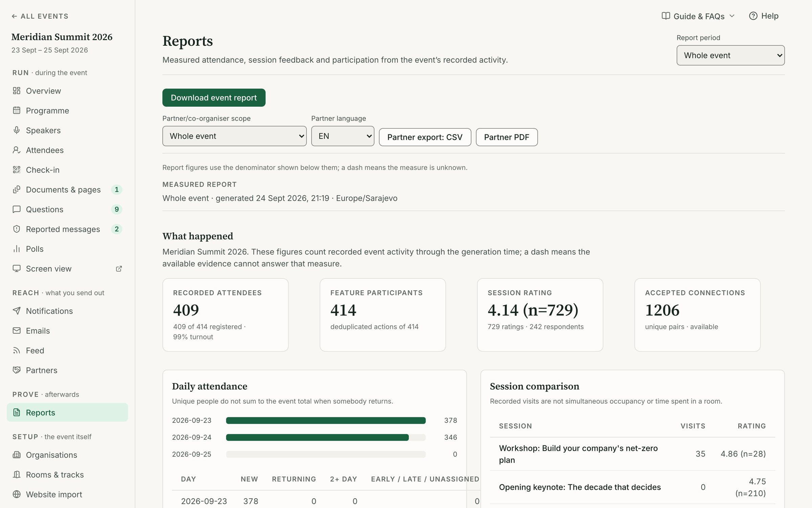Click the Documents & pages icon

(17, 190)
